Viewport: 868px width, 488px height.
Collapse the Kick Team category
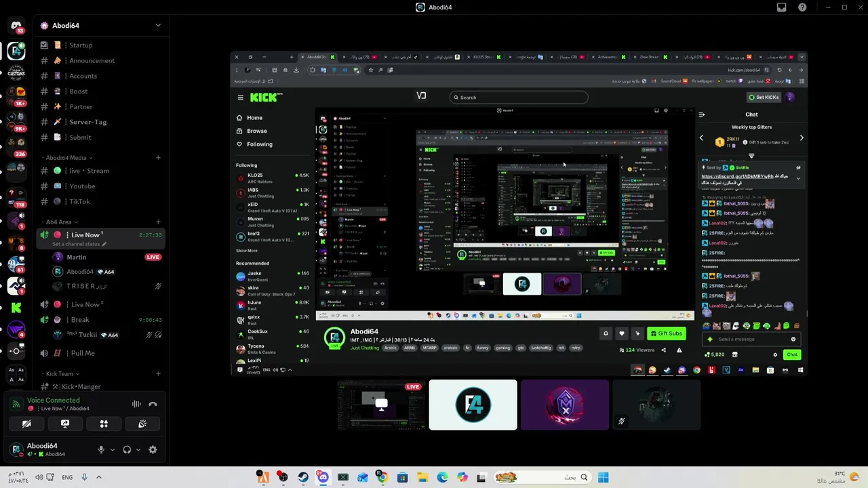(x=62, y=373)
